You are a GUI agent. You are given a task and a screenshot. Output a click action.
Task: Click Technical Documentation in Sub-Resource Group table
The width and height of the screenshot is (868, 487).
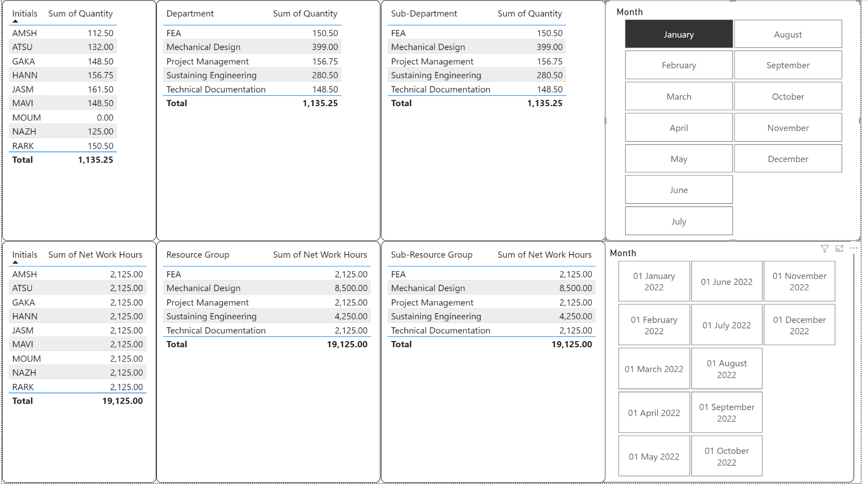pyautogui.click(x=440, y=330)
